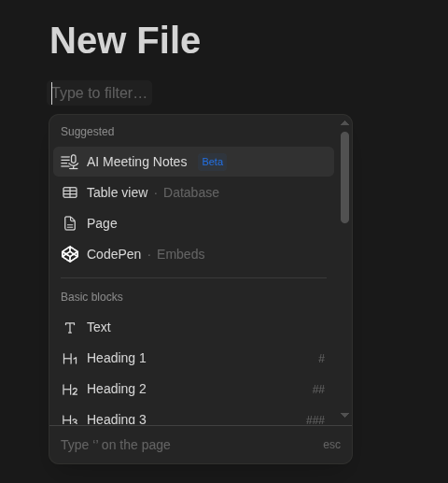Viewport: 448px width, 483px height.
Task: Click the New File page title
Action: coord(125,40)
